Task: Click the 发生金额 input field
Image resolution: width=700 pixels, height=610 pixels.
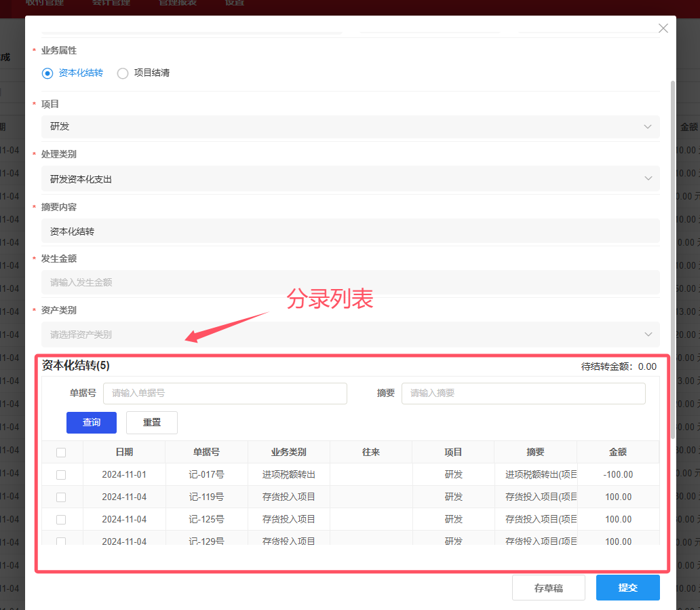Action: 350,282
